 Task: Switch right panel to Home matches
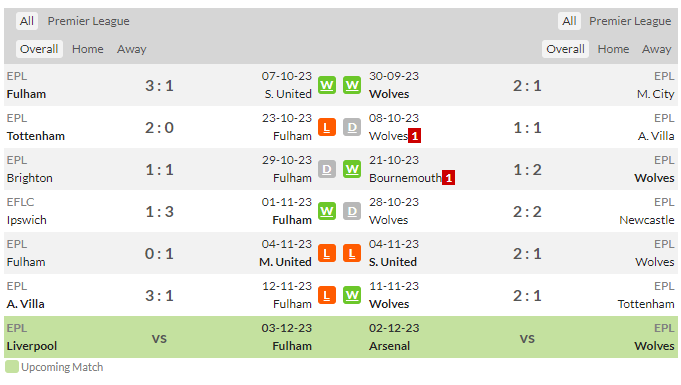[x=613, y=49]
